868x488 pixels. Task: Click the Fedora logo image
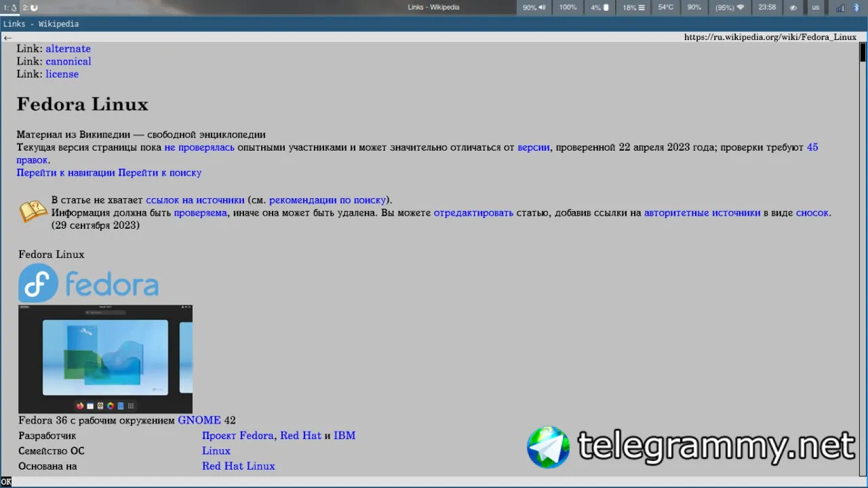(x=88, y=283)
